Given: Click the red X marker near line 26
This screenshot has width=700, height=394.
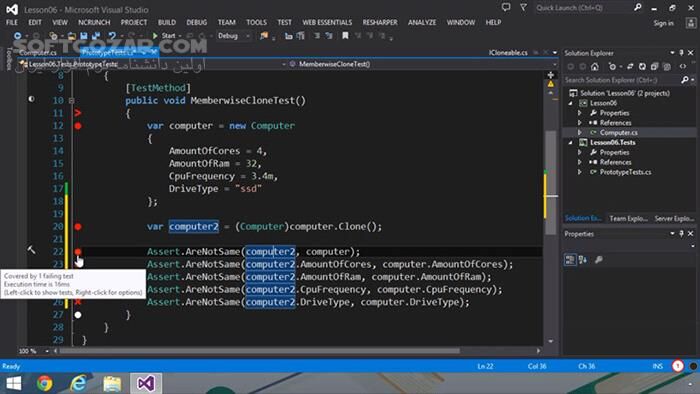Looking at the screenshot, I should click(78, 302).
